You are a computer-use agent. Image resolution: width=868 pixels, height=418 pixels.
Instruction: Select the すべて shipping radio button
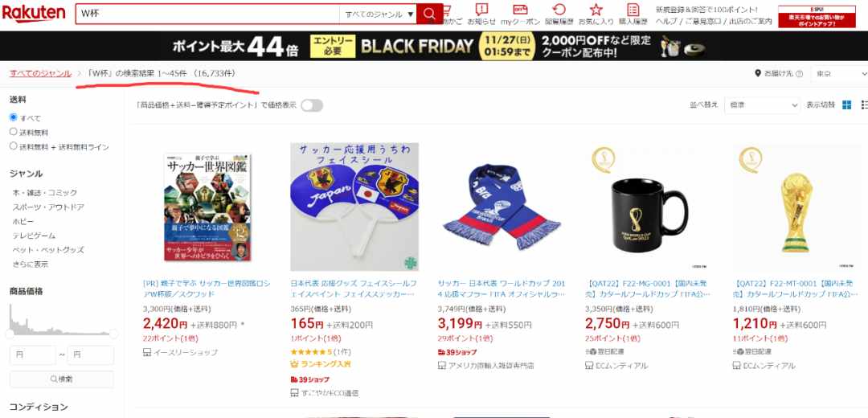(14, 117)
